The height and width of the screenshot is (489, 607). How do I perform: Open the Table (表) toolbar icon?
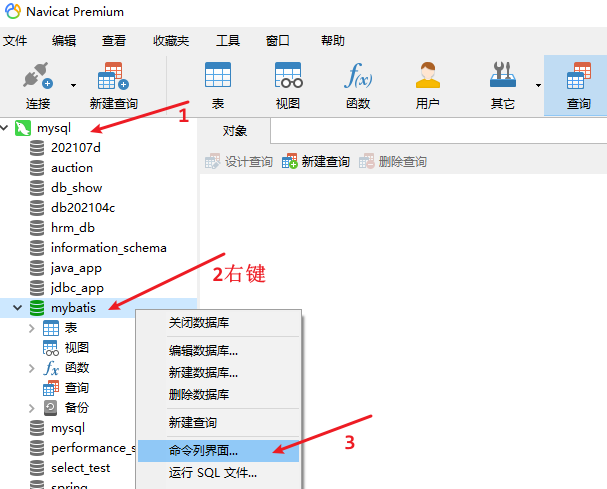(x=218, y=75)
